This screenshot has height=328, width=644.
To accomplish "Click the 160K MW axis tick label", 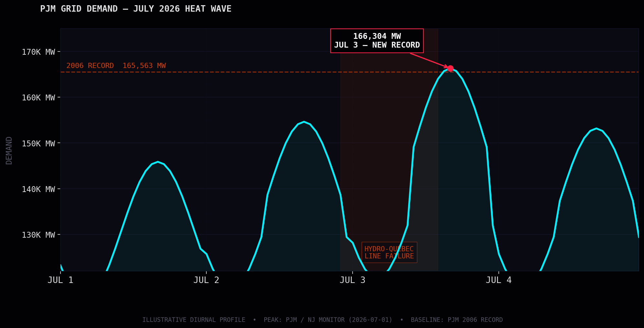I will pos(38,97).
